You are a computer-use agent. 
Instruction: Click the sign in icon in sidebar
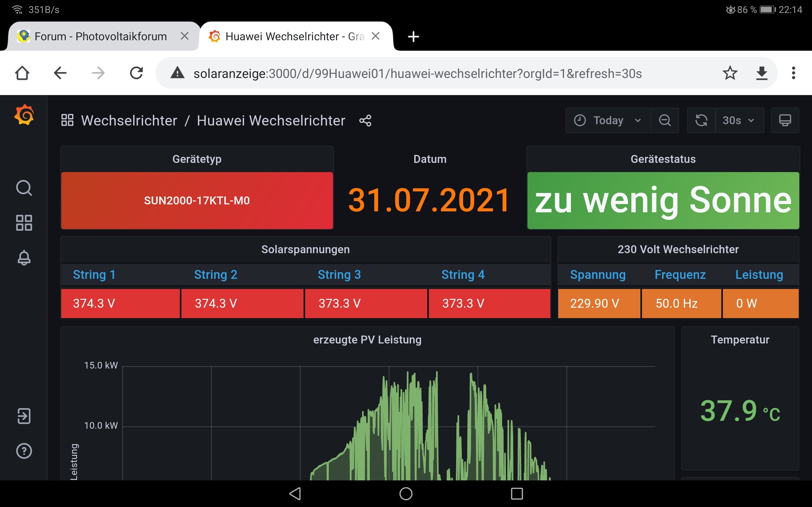(24, 416)
